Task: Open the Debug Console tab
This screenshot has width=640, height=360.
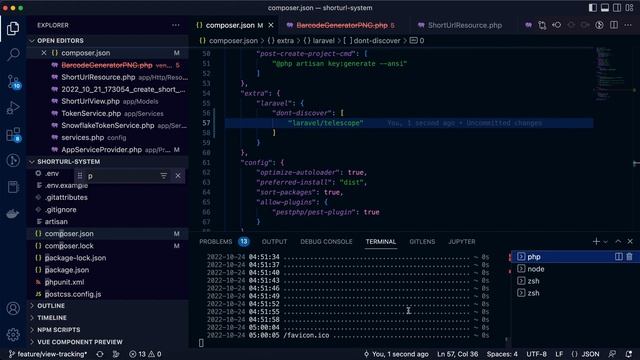Action: [326, 242]
